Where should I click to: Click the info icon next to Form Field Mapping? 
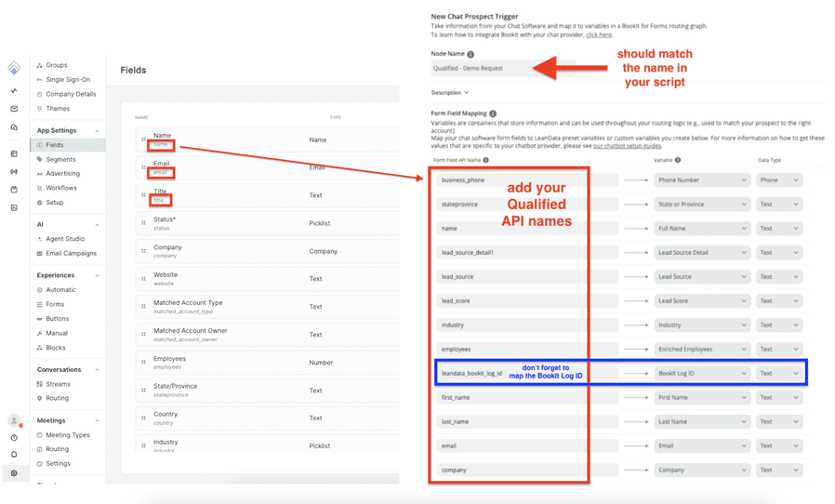pos(493,113)
